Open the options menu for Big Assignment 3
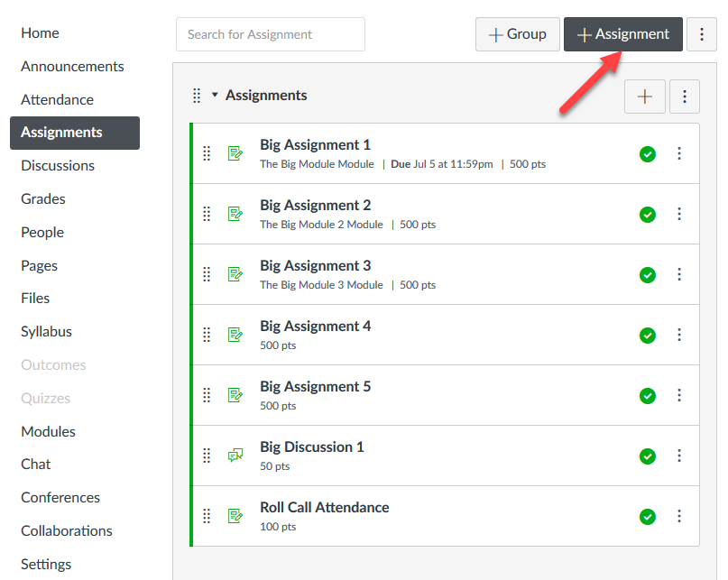 coord(679,274)
